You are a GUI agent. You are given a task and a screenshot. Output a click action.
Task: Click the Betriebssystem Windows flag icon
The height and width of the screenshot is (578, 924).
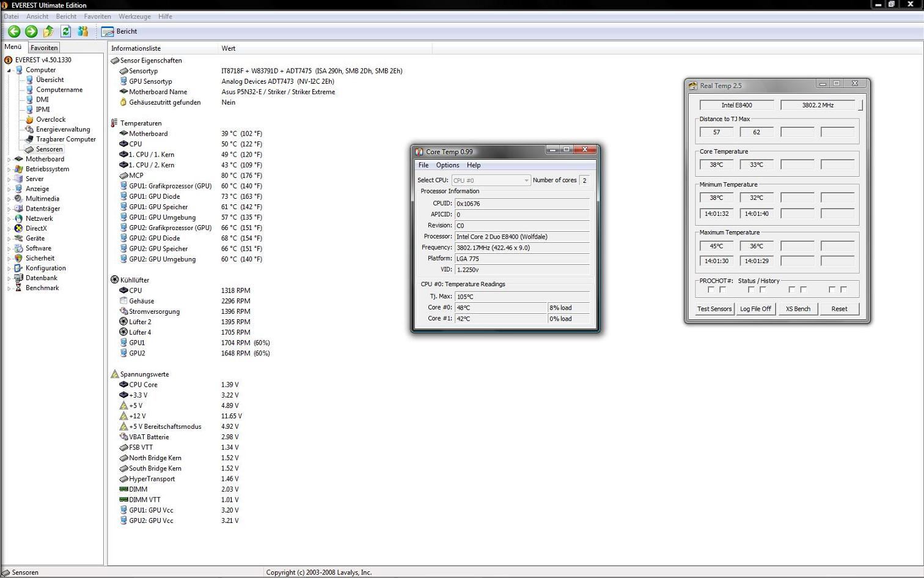(19, 169)
